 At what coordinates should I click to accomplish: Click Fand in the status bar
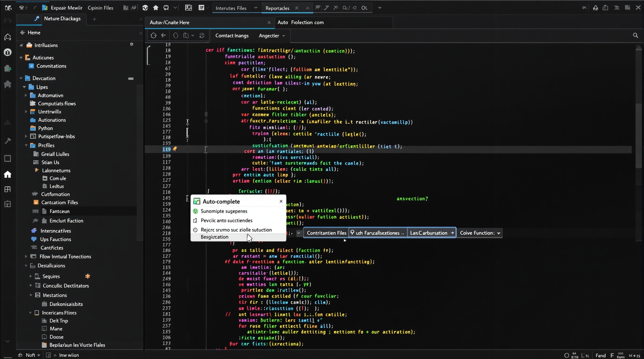(x=600, y=355)
